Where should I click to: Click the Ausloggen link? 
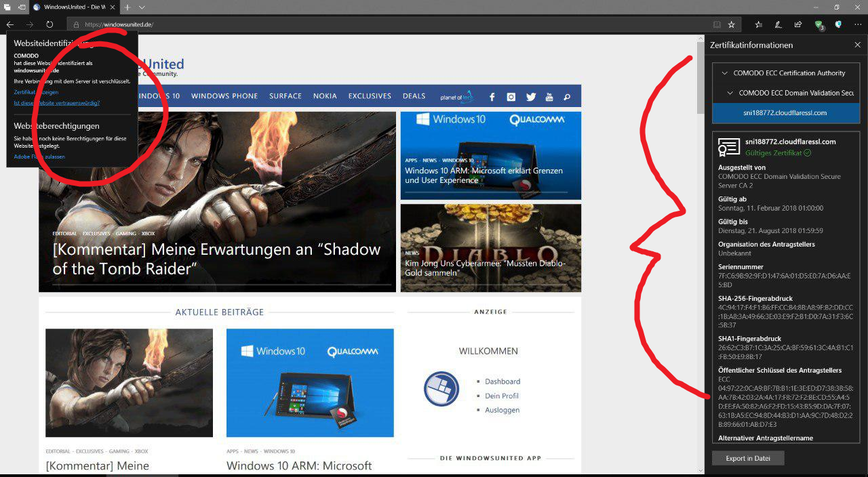pos(502,410)
